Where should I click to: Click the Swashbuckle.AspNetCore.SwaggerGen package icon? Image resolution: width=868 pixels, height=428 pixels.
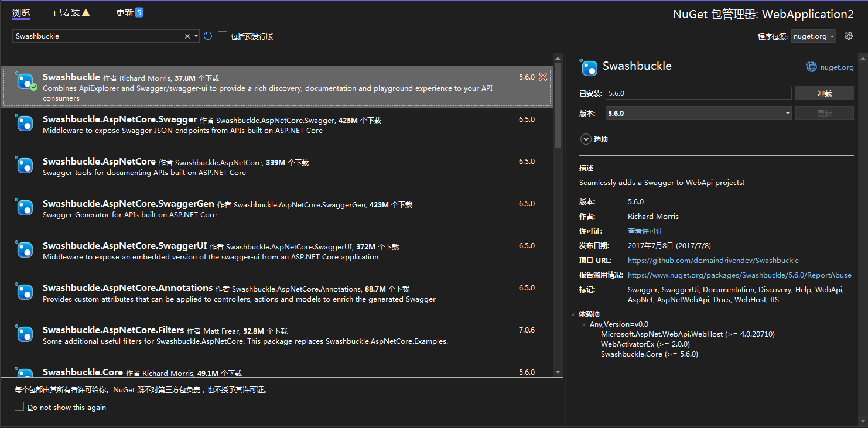25,207
